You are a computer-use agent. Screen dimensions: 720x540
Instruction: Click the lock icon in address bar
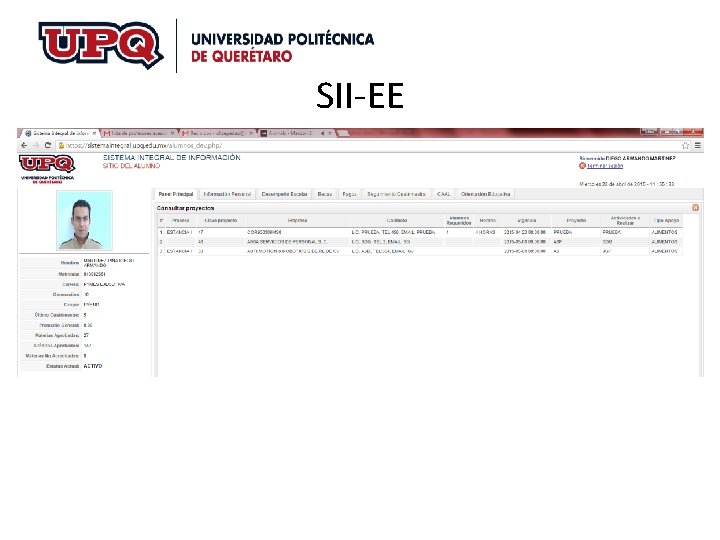pos(61,146)
